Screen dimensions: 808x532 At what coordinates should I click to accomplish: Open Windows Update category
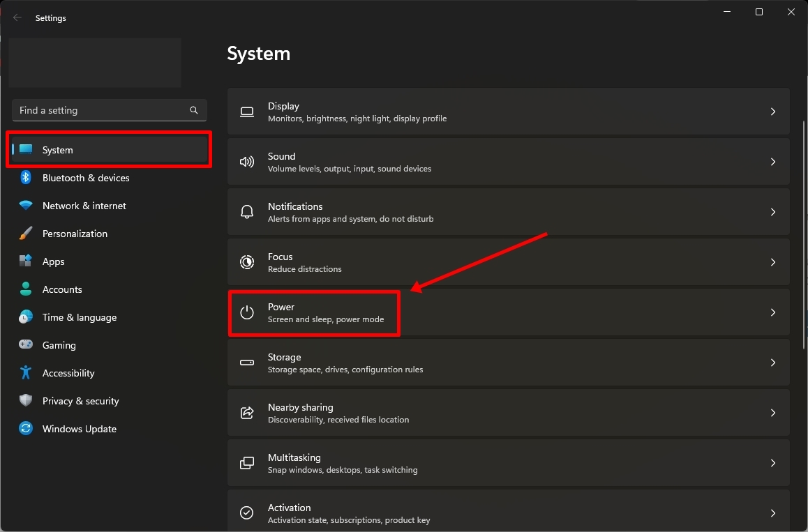pos(110,428)
